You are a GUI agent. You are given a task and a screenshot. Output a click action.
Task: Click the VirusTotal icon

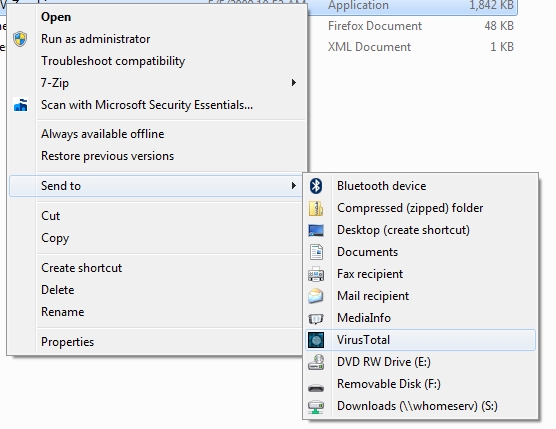point(316,340)
